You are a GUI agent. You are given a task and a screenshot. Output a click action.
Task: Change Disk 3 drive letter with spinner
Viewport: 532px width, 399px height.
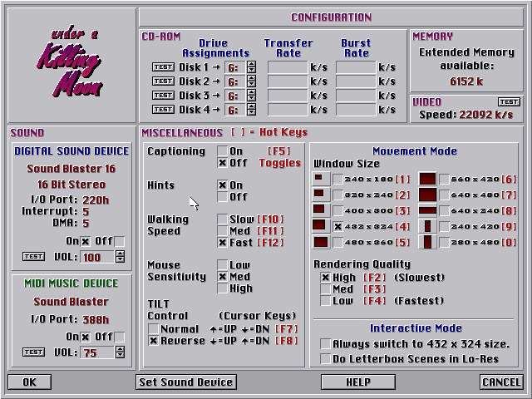pyautogui.click(x=251, y=96)
